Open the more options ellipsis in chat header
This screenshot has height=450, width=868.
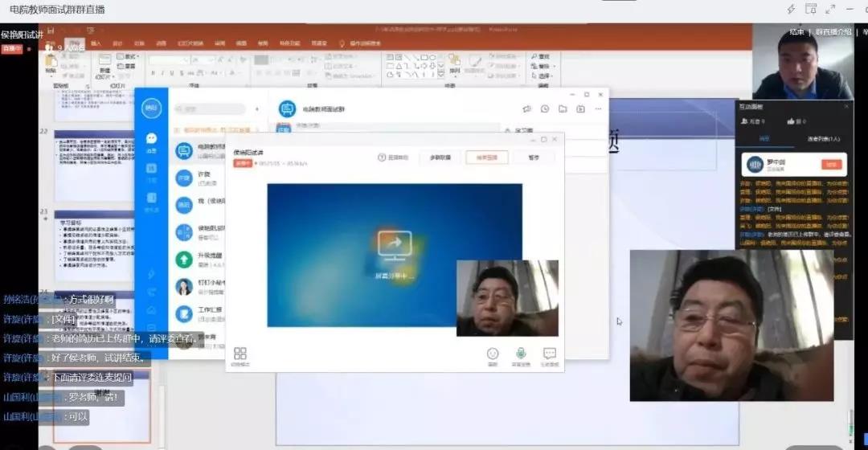[x=598, y=109]
